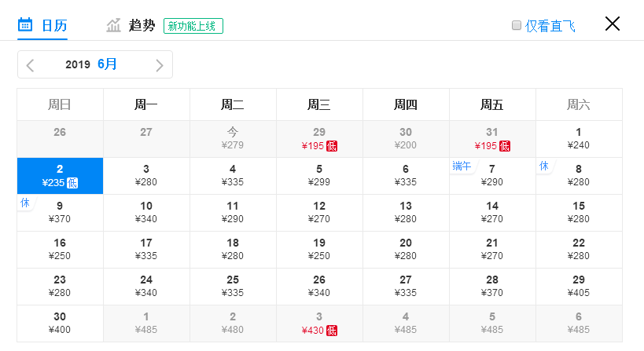Select June 29 priced ¥405
Image resolution: width=644 pixels, height=351 pixels.
(x=579, y=287)
